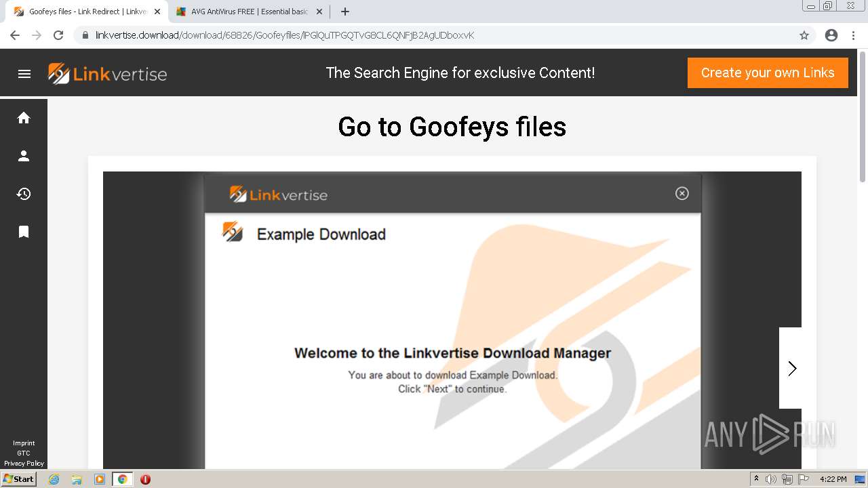Bookmark this page with the star
Screen dimensions: 868x488
pos(804,35)
